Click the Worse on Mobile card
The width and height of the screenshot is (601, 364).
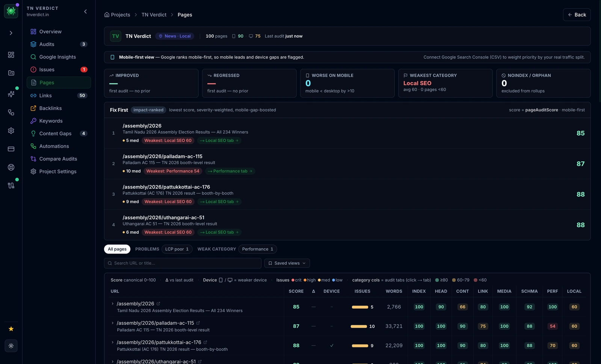347,83
